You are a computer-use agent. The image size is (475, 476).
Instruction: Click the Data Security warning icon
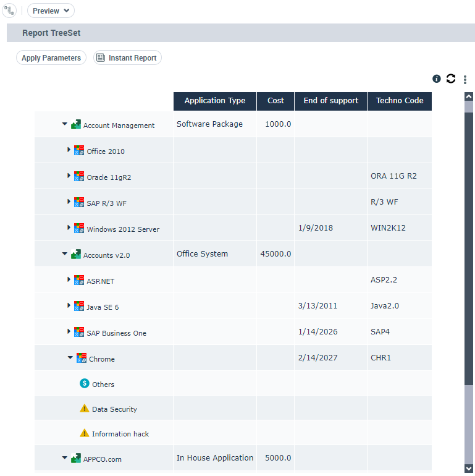click(85, 408)
